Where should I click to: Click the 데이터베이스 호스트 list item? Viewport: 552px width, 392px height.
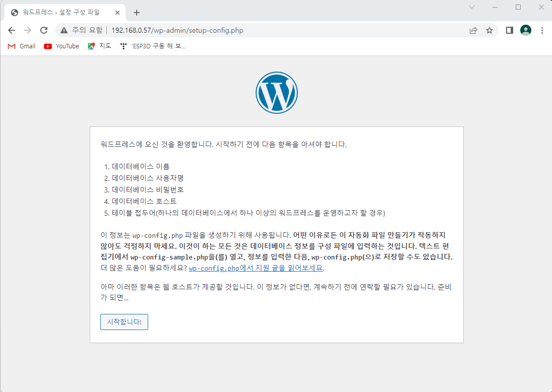pyautogui.click(x=144, y=201)
